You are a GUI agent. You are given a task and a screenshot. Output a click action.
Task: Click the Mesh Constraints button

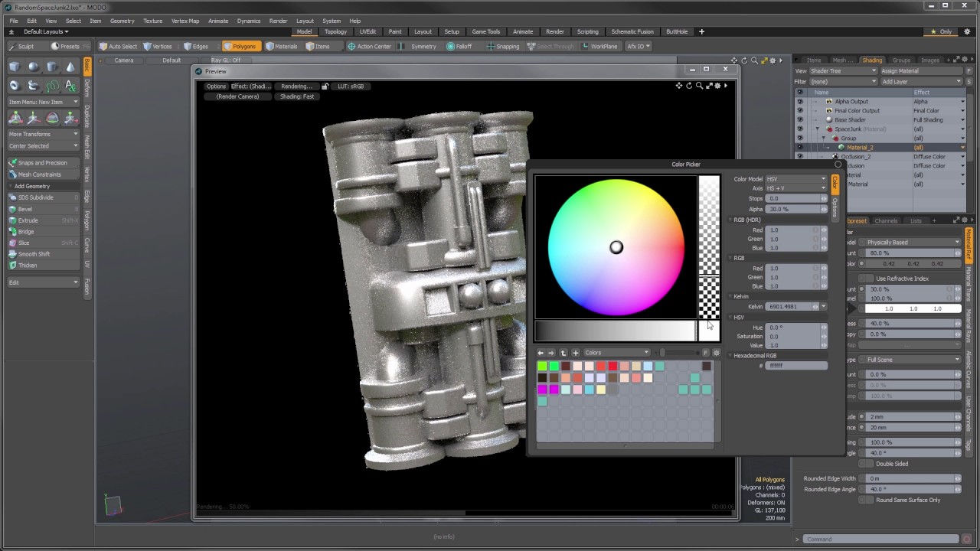[43, 174]
